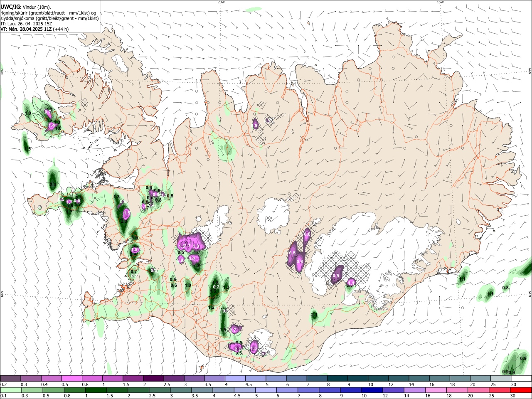532x399 pixels.
Task: Click the "15W" longitude label
Action: click(441, 2)
